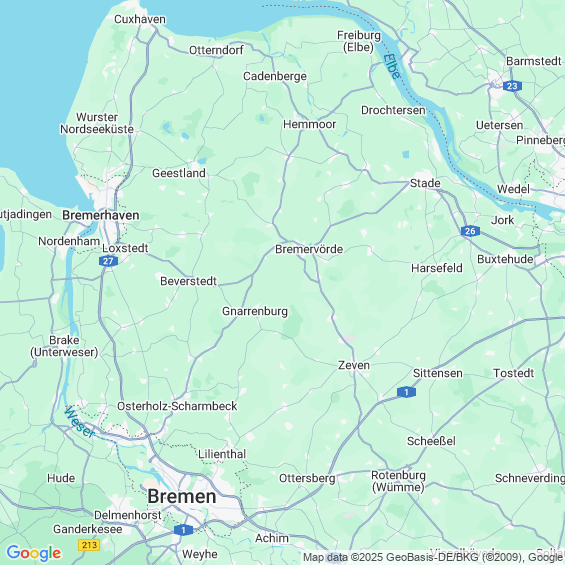Select the Bremerhaven city label
The width and height of the screenshot is (565, 565).
101,215
